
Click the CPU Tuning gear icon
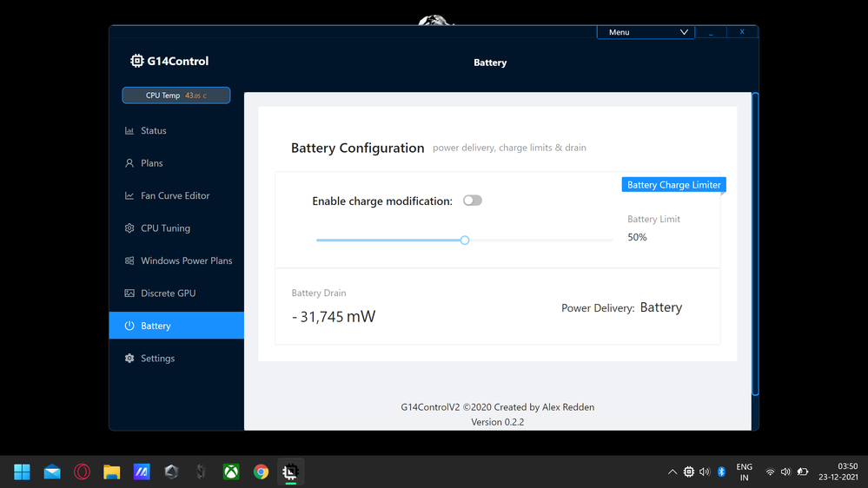(x=129, y=228)
